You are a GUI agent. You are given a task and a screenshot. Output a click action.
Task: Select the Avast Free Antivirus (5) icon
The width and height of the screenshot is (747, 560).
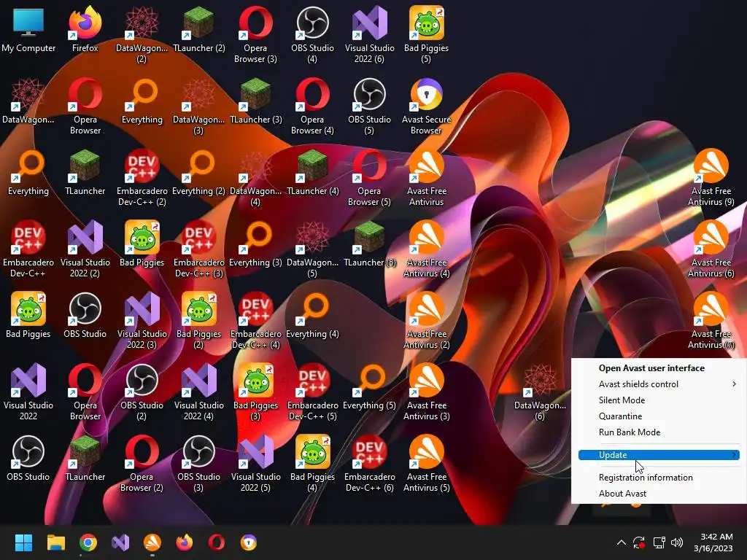(x=426, y=464)
